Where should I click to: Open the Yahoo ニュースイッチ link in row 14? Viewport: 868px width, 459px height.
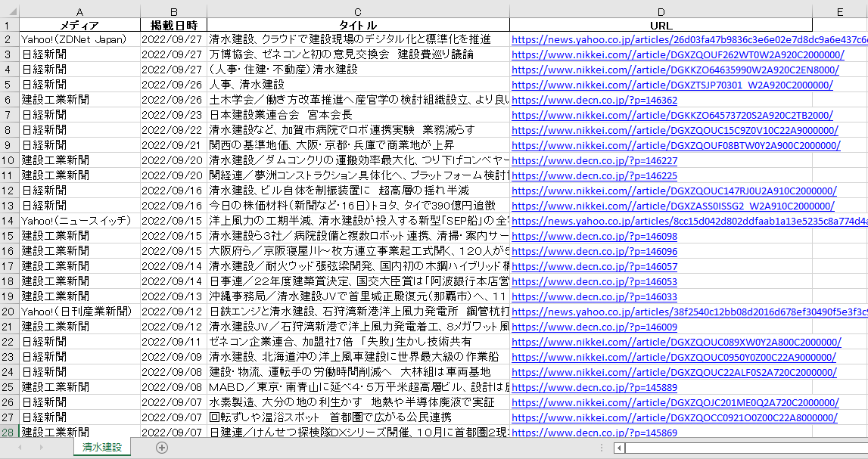click(689, 222)
